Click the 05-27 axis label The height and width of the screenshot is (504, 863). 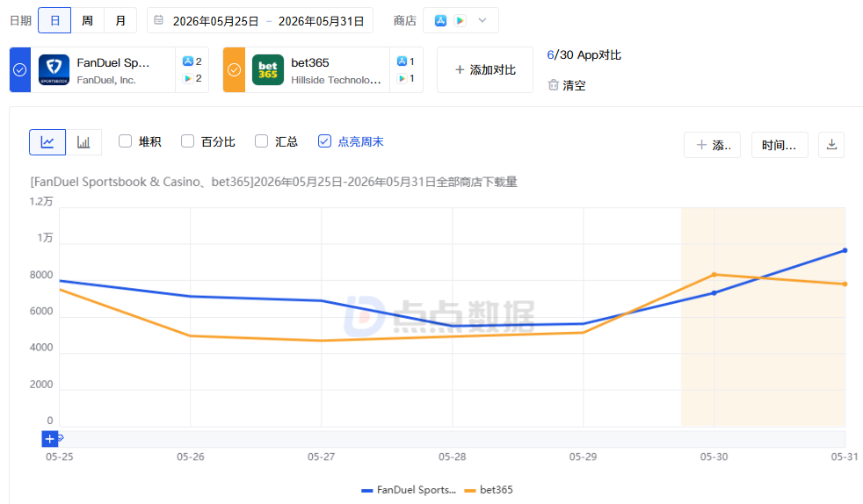(321, 457)
